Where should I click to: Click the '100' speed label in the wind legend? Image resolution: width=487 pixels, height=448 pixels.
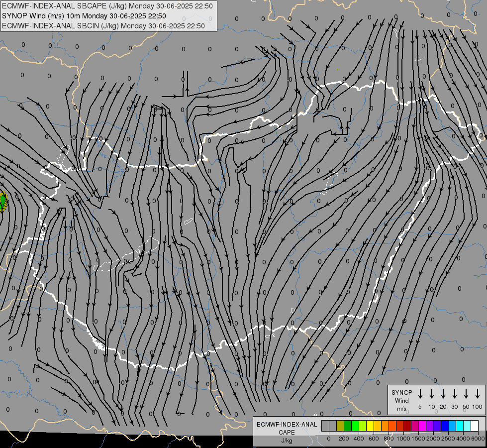pos(478,407)
